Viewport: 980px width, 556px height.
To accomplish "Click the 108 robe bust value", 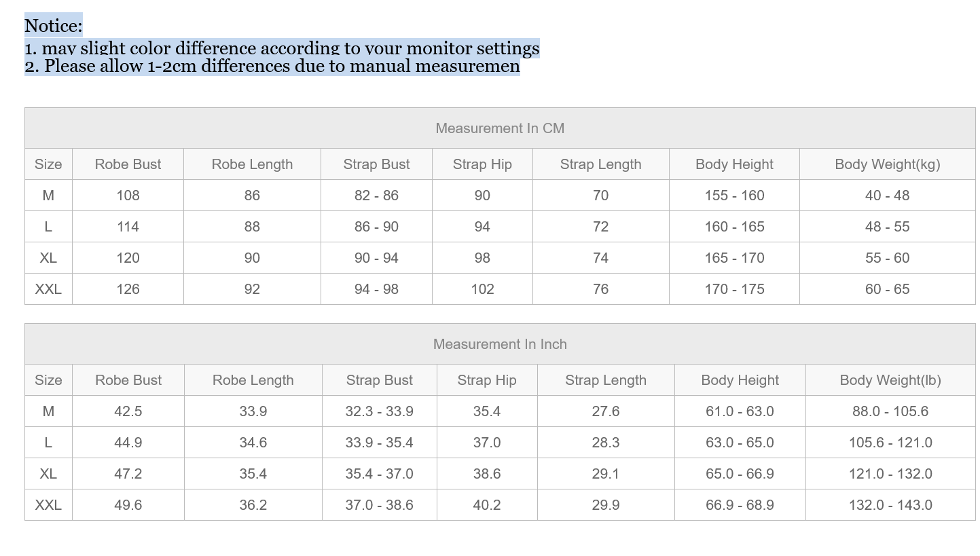I will tap(128, 196).
